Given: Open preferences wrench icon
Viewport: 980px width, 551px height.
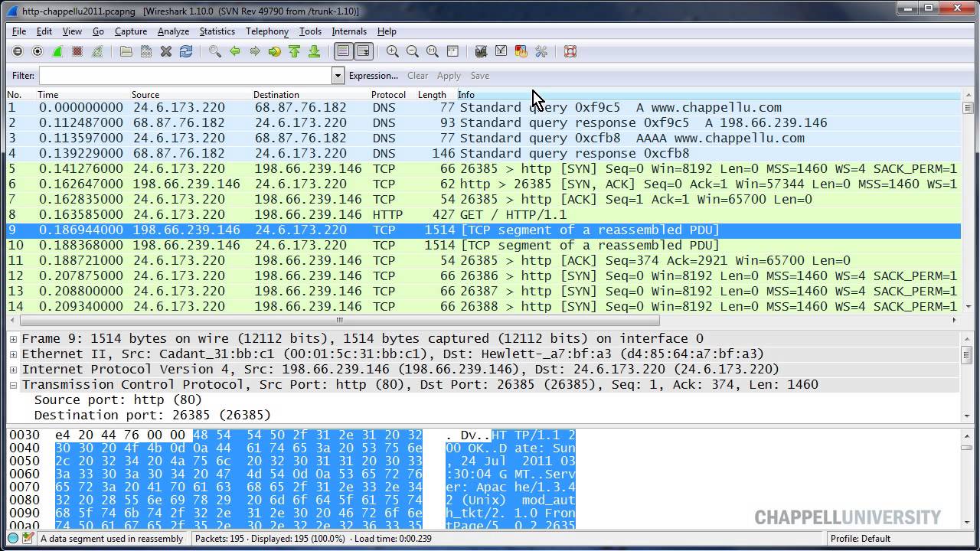Looking at the screenshot, I should [541, 51].
